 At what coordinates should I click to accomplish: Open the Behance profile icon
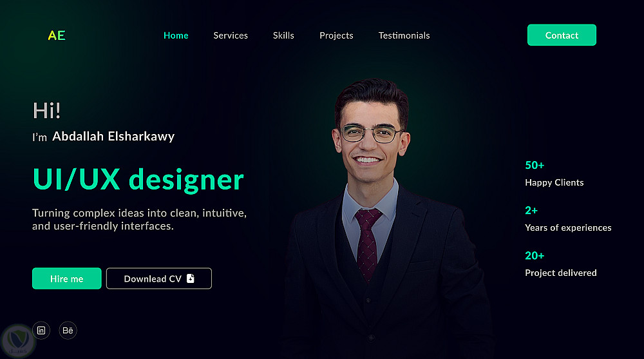click(x=68, y=330)
